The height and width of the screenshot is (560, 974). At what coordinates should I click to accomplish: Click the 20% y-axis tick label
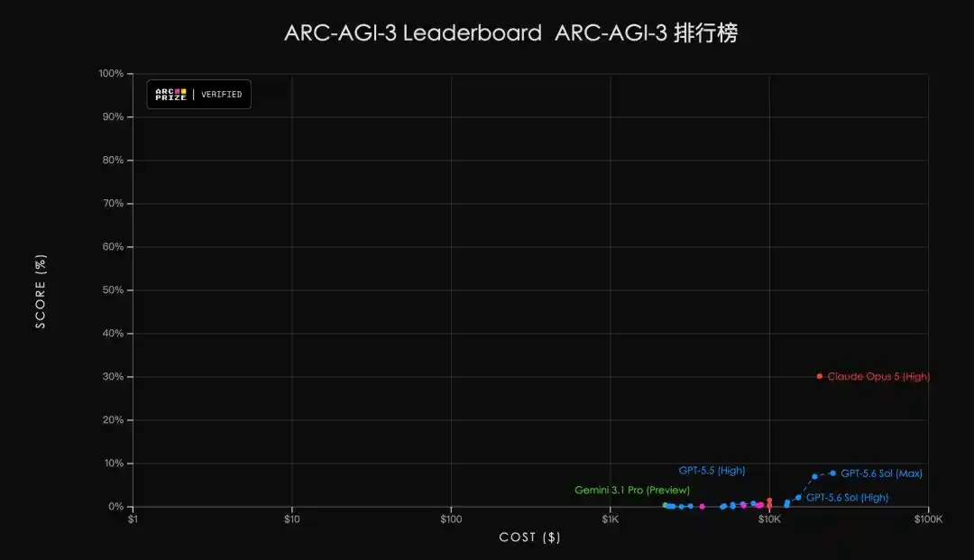tap(113, 420)
